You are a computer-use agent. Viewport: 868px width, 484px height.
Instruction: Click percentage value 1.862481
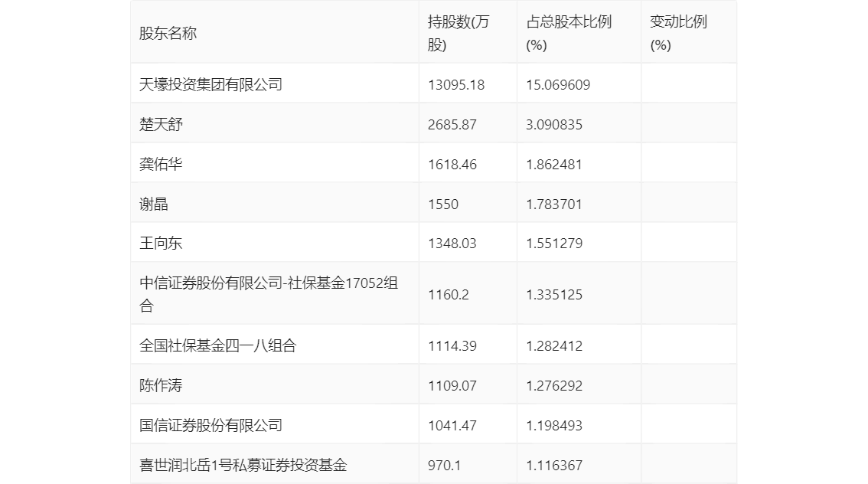(x=554, y=165)
